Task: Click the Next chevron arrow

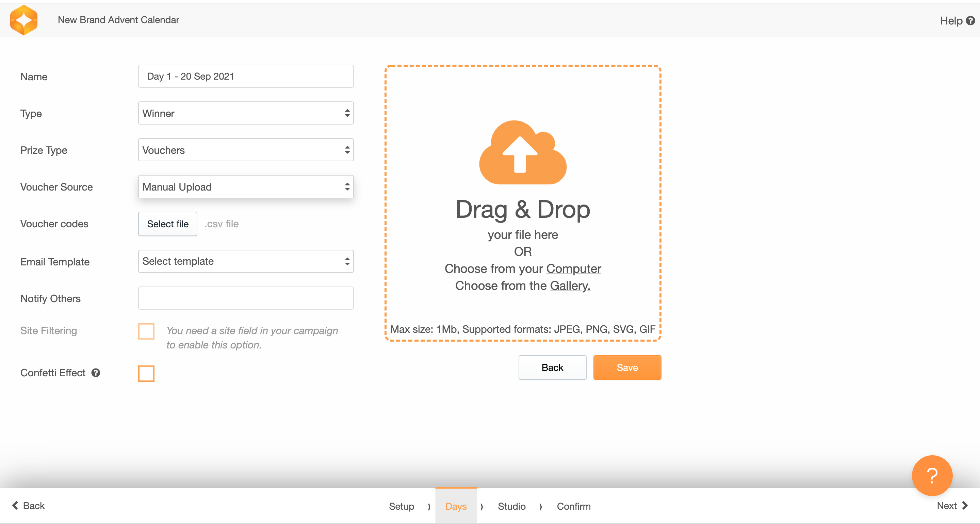Action: (964, 505)
